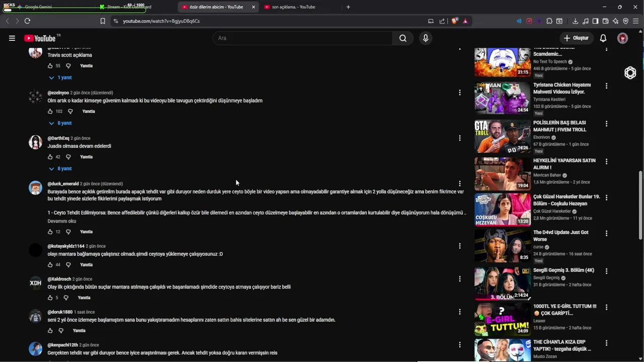Open the browser downloads icon
The image size is (644, 362).
click(x=575, y=21)
